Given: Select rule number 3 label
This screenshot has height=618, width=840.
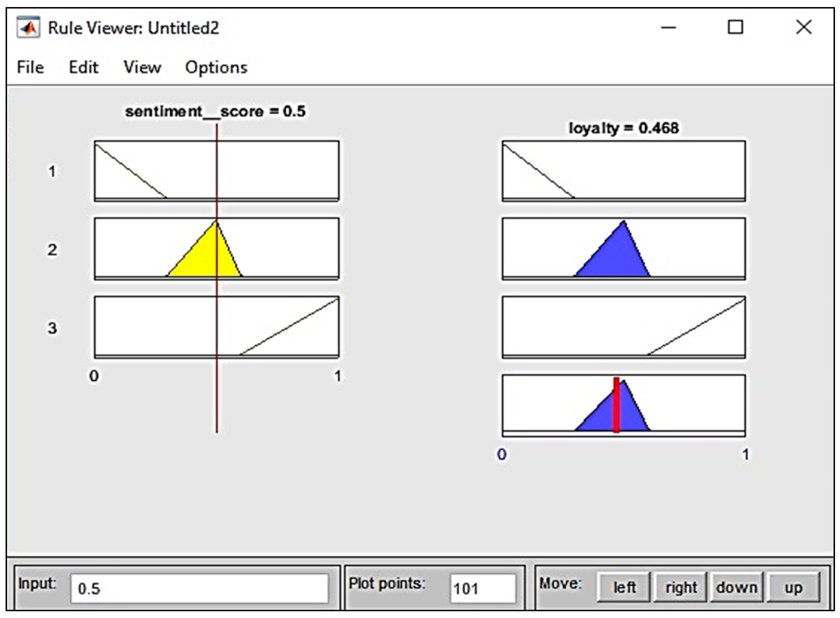Looking at the screenshot, I should click(52, 328).
